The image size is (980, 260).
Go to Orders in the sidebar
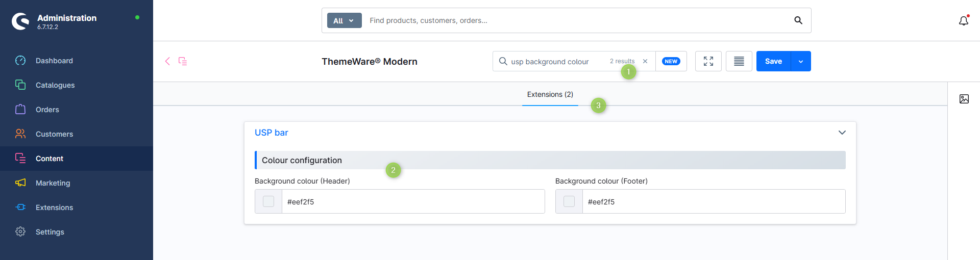pos(77,110)
